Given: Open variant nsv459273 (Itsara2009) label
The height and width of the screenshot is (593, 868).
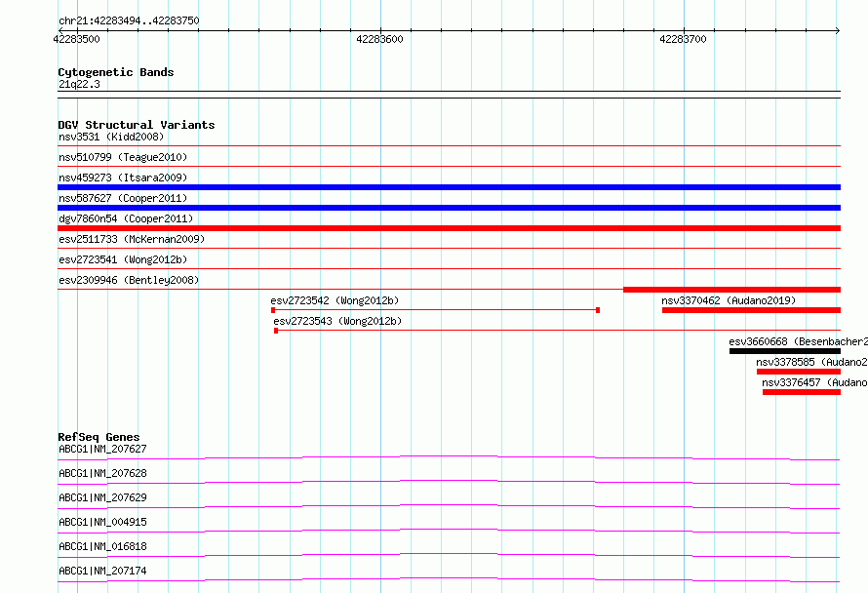Looking at the screenshot, I should click(x=123, y=178).
